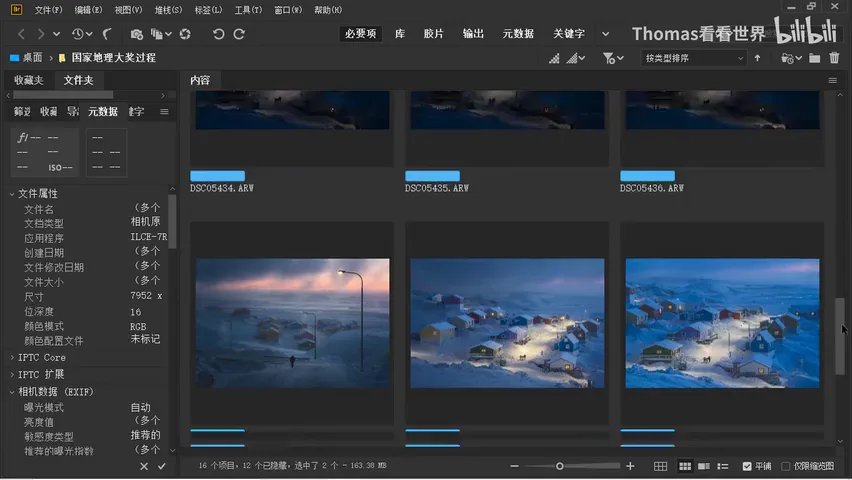Select the DSC05435.ARW thumbnail
This screenshot has height=480, width=852.
pyautogui.click(x=507, y=110)
